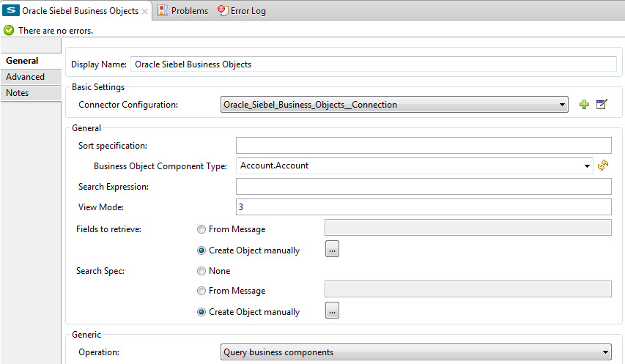Click the 'Generic' group heading

tap(86, 335)
